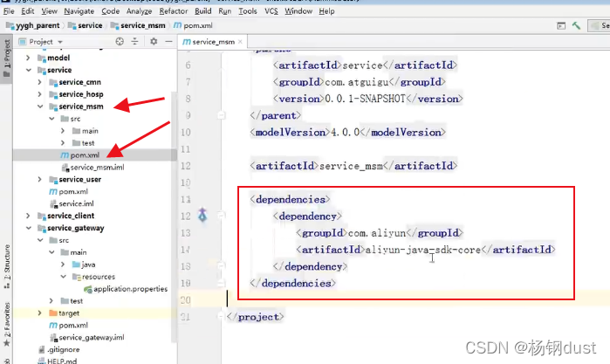Expand the test folder under service_msm

point(63,143)
